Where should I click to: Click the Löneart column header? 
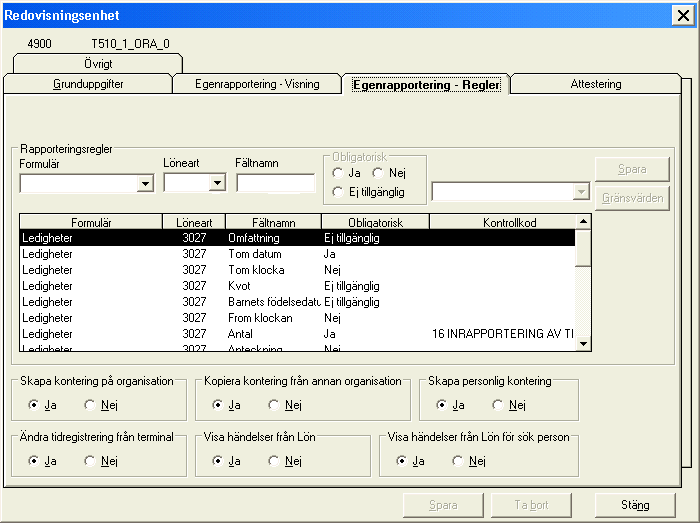(x=194, y=222)
